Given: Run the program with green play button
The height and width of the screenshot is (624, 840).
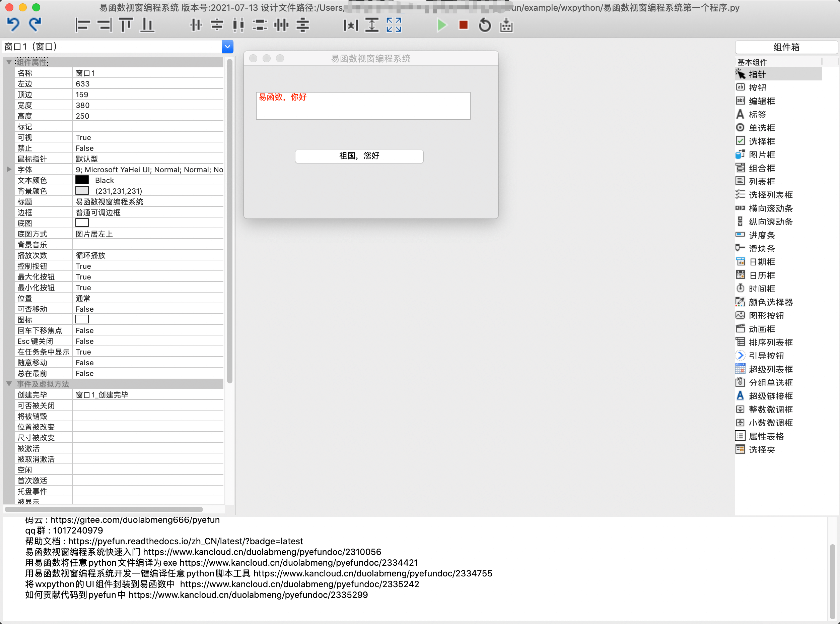Looking at the screenshot, I should click(x=442, y=25).
